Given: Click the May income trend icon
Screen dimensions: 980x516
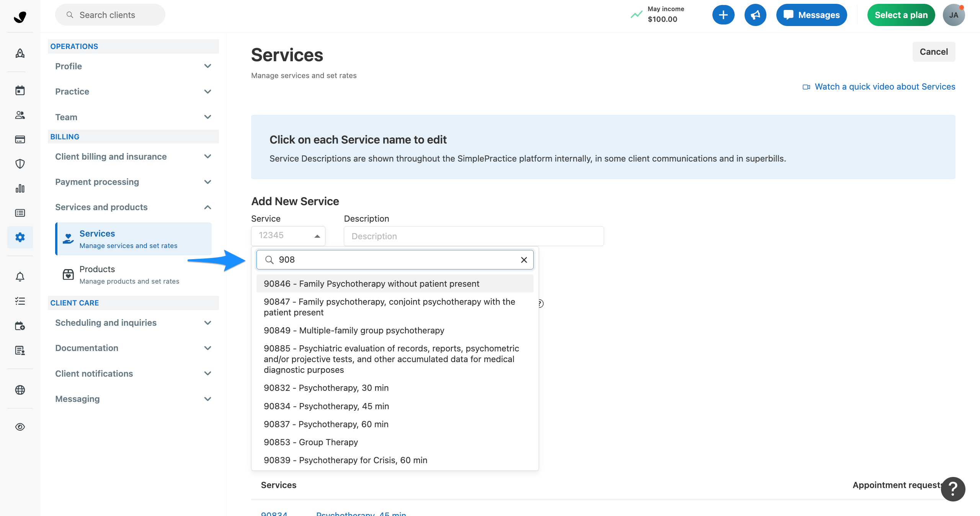Looking at the screenshot, I should pyautogui.click(x=636, y=15).
